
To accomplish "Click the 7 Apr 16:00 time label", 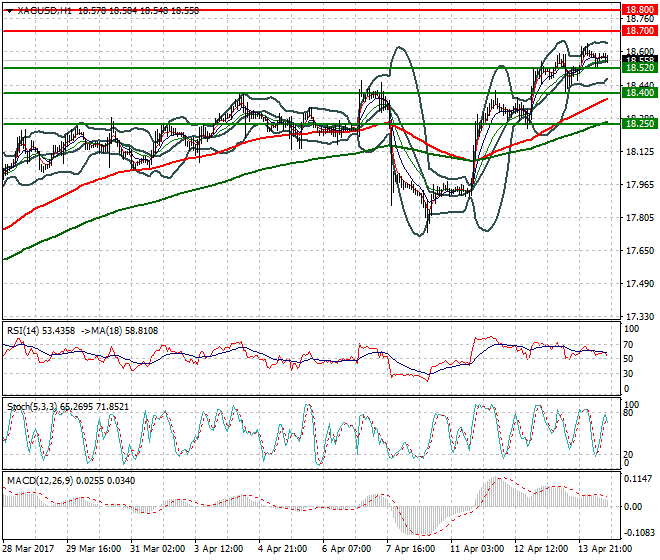I will (x=410, y=549).
